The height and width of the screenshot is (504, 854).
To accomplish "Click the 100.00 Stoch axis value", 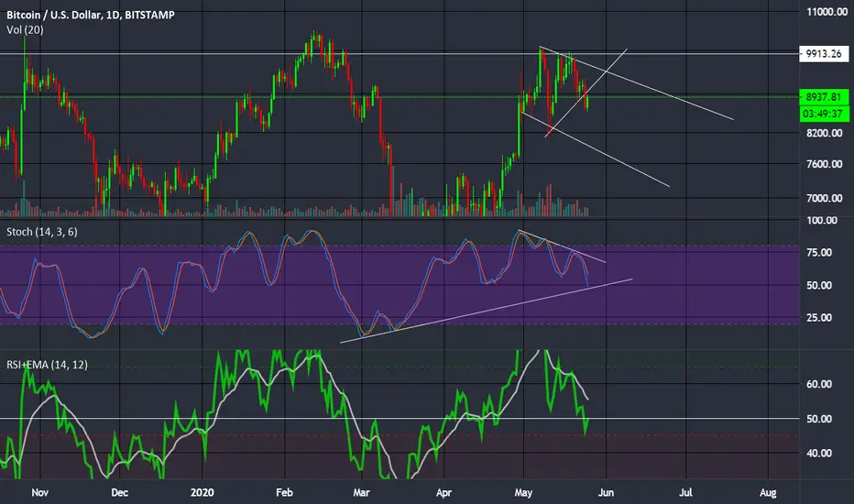I will [x=822, y=220].
